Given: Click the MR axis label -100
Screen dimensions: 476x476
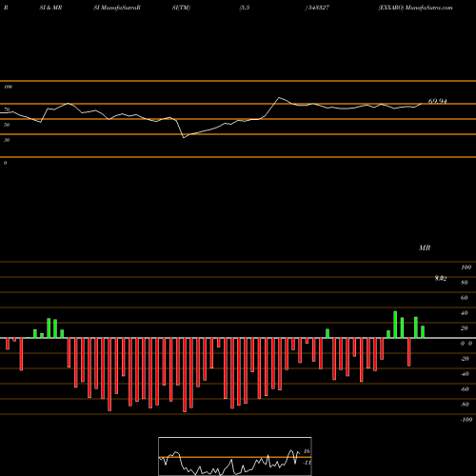Looking at the screenshot, I should tap(466, 420).
